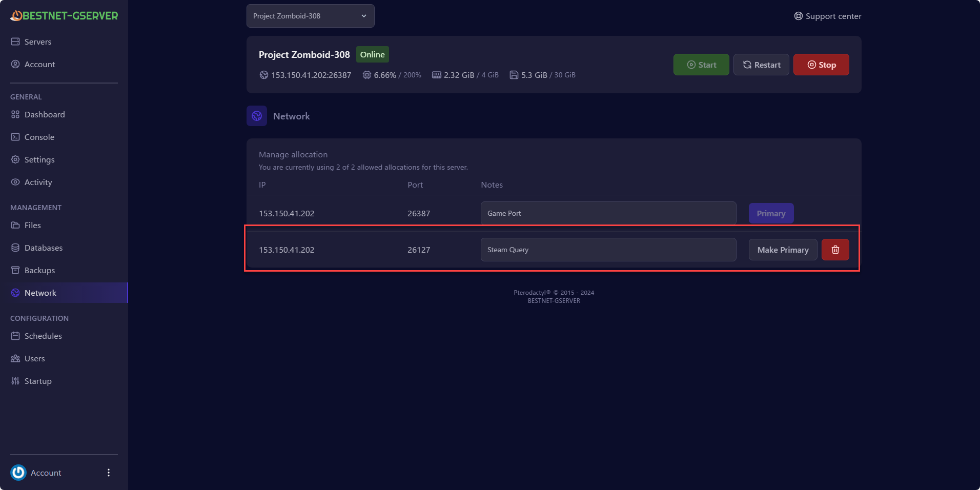Viewport: 980px width, 490px height.
Task: Open the Console page
Action: [x=39, y=137]
